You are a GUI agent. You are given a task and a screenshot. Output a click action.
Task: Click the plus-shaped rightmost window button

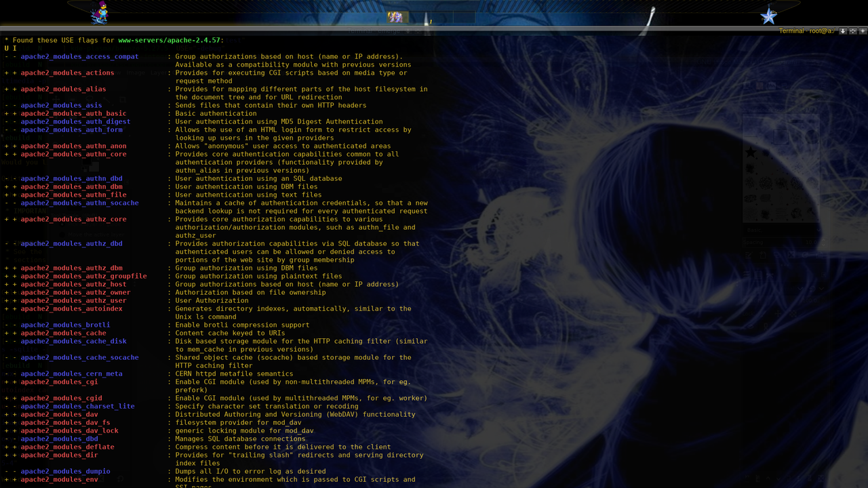click(863, 30)
